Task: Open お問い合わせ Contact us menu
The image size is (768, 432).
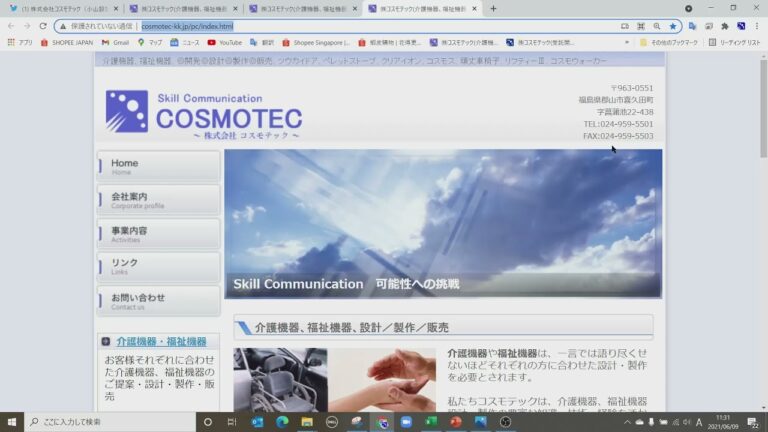Action: pos(158,301)
